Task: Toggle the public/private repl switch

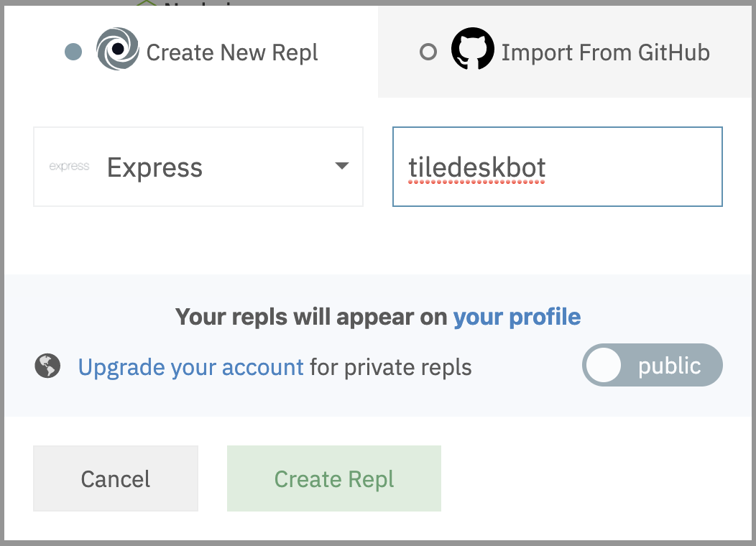Action: pos(652,366)
